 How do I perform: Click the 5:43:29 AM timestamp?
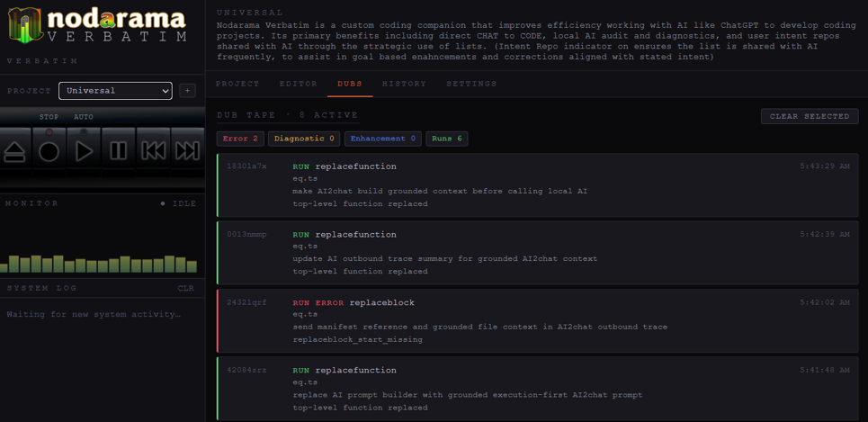pyautogui.click(x=824, y=166)
